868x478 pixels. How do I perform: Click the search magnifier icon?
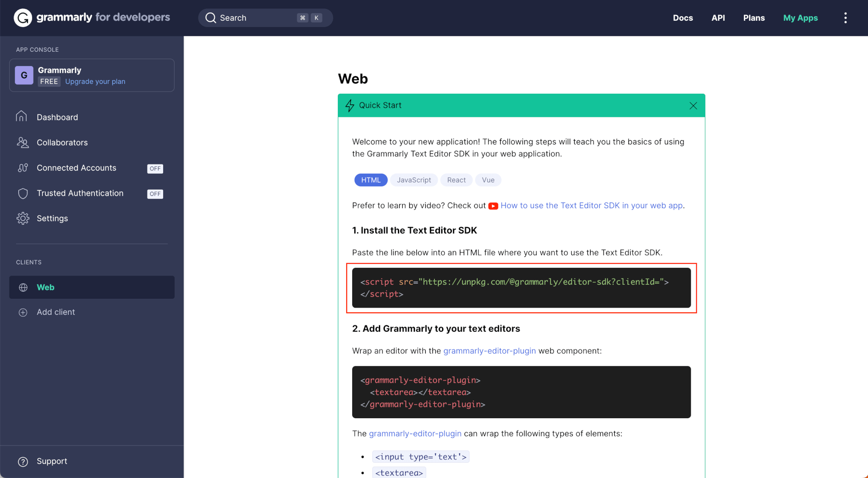pyautogui.click(x=211, y=18)
